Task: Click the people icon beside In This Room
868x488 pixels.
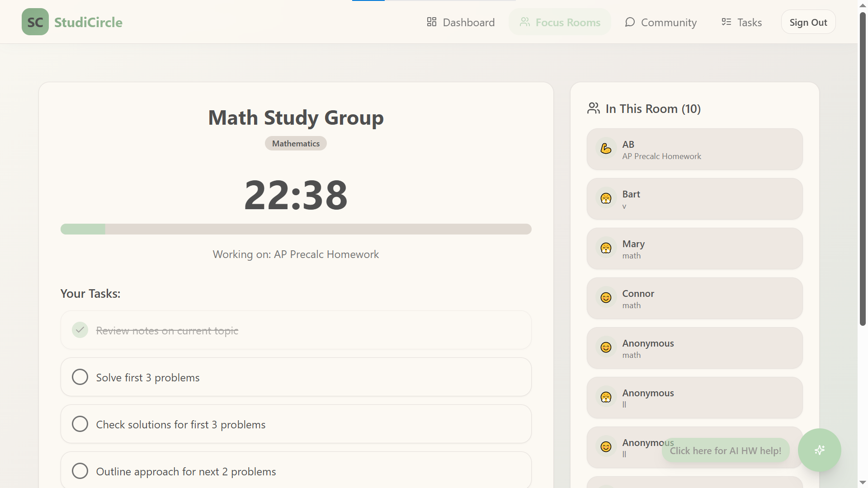Action: 593,108
